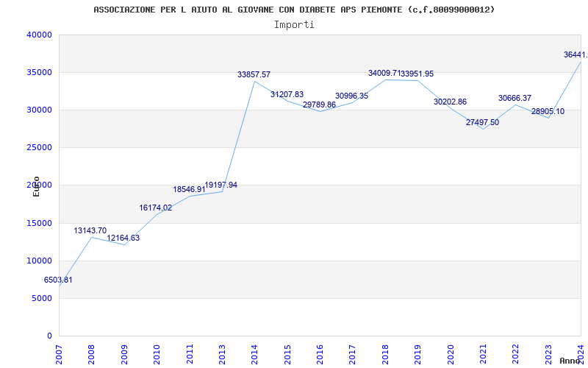Select the data label 30666.37
This screenshot has height=368, width=588.
coord(515,98)
